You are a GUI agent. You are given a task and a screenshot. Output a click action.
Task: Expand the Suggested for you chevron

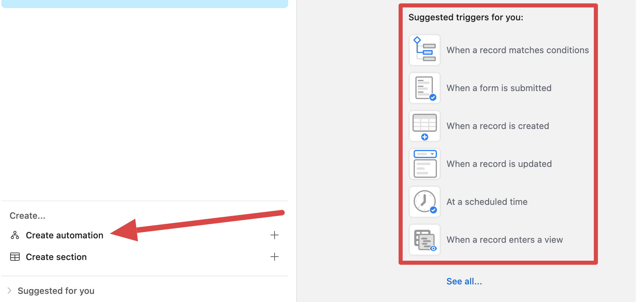click(x=9, y=290)
